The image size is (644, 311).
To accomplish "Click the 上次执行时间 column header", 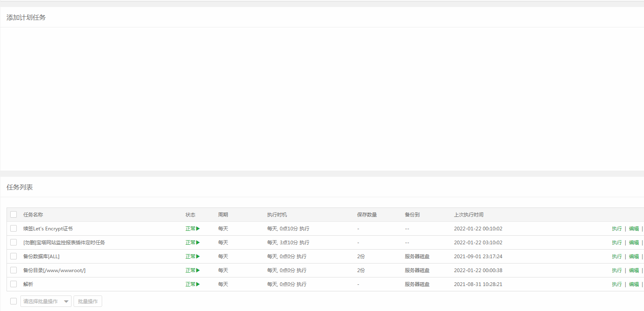I will (x=469, y=215).
